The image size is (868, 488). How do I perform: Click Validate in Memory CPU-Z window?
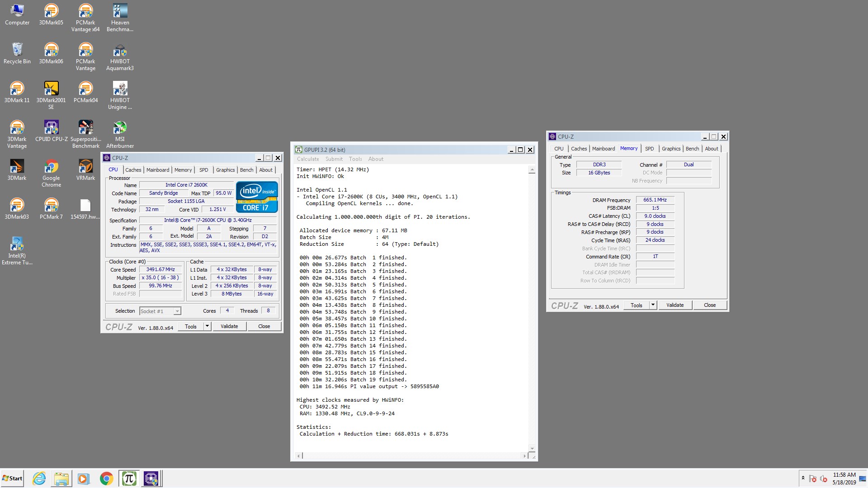pyautogui.click(x=675, y=305)
